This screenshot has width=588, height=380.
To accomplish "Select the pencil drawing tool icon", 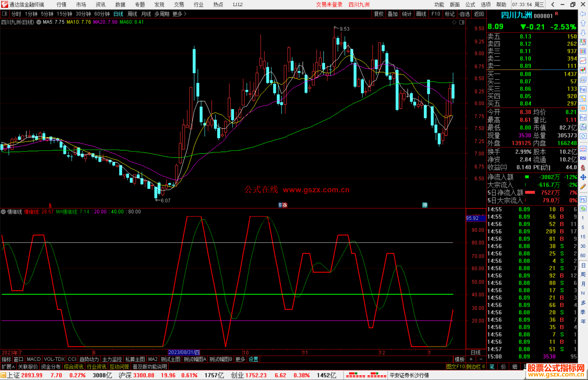I will [x=583, y=187].
